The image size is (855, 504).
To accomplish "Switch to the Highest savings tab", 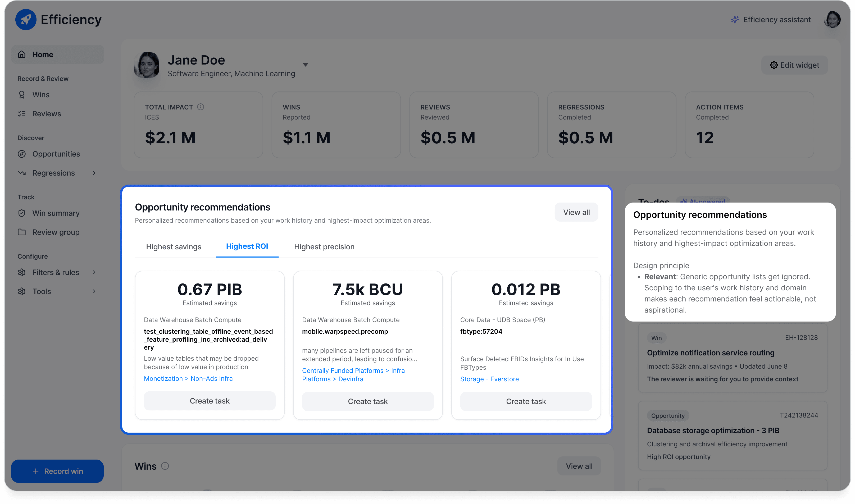I will [174, 247].
